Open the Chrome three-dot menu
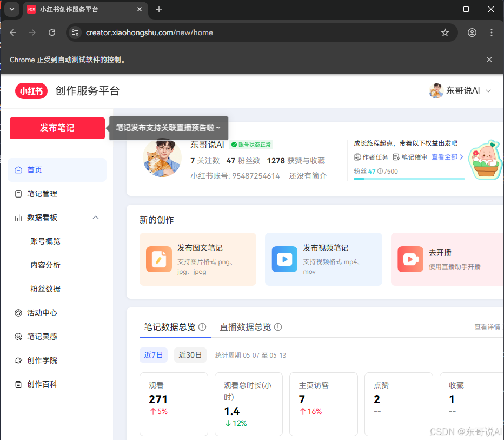504x440 pixels. 492,32
